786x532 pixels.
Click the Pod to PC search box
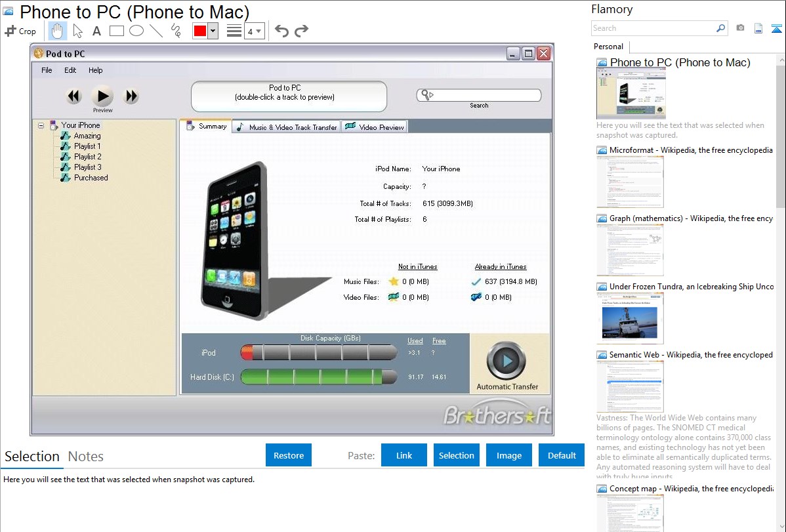pyautogui.click(x=479, y=95)
